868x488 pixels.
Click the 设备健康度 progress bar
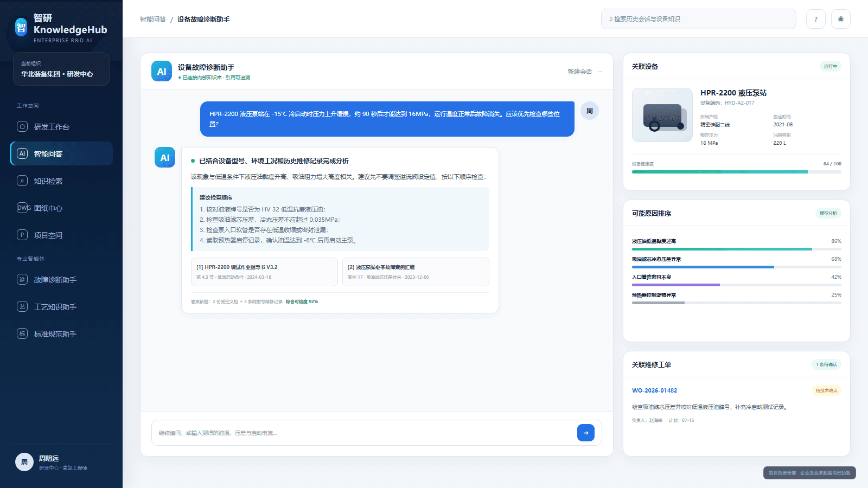coord(737,172)
